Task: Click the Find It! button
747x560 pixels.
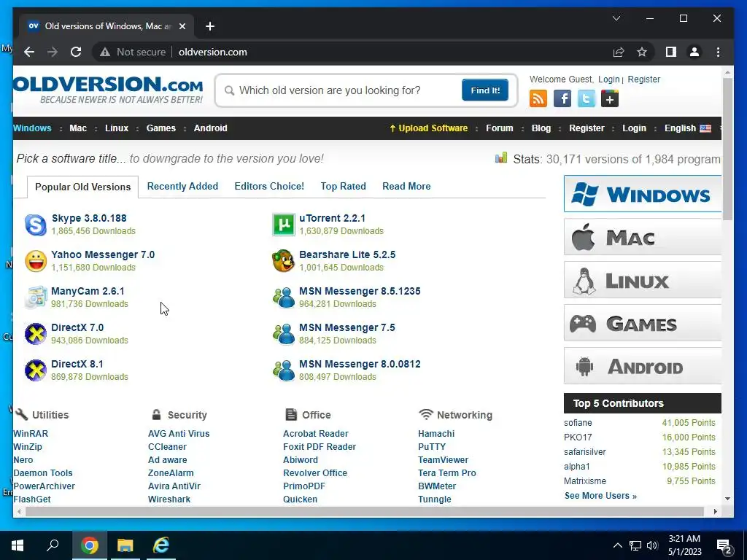Action: click(485, 90)
